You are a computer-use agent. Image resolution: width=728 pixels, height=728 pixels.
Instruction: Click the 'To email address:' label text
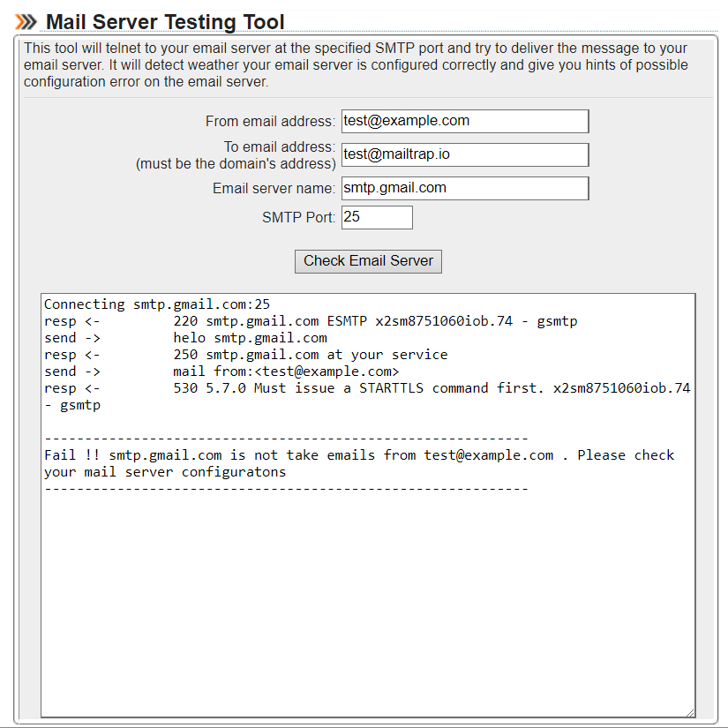[x=280, y=146]
